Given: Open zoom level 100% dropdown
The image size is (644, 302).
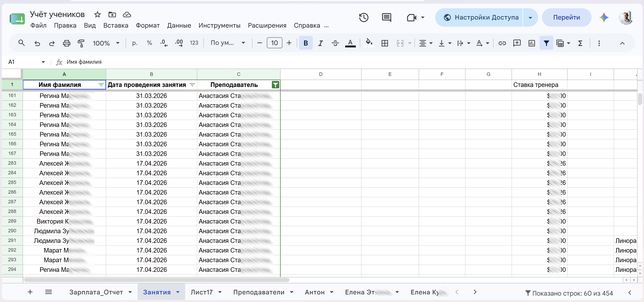Looking at the screenshot, I should (106, 43).
